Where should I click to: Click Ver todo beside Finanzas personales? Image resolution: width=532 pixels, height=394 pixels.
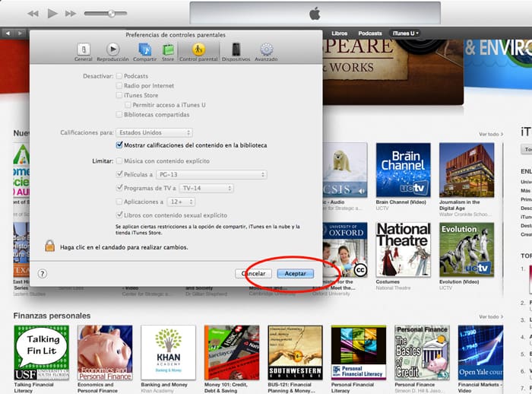click(x=491, y=316)
